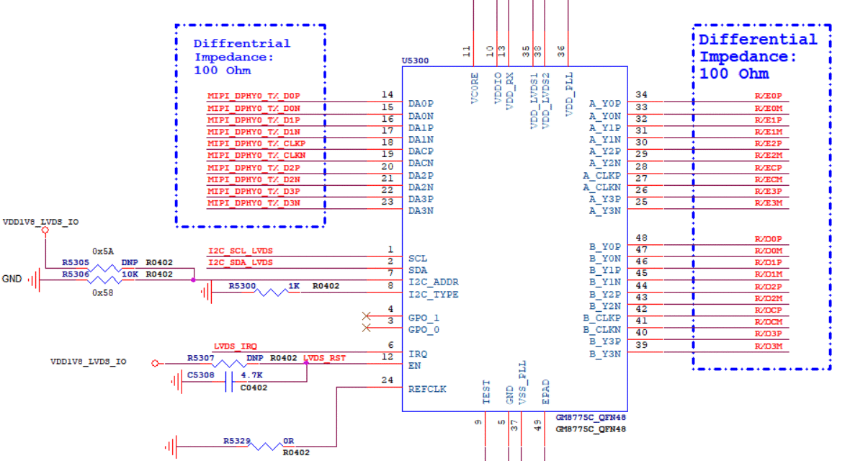Click the IRQ pin name

click(x=418, y=354)
